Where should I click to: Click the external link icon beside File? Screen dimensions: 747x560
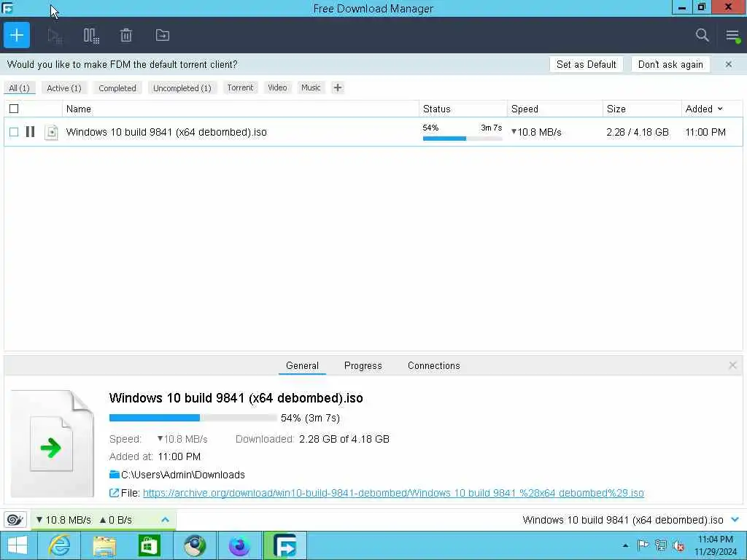[x=114, y=493]
